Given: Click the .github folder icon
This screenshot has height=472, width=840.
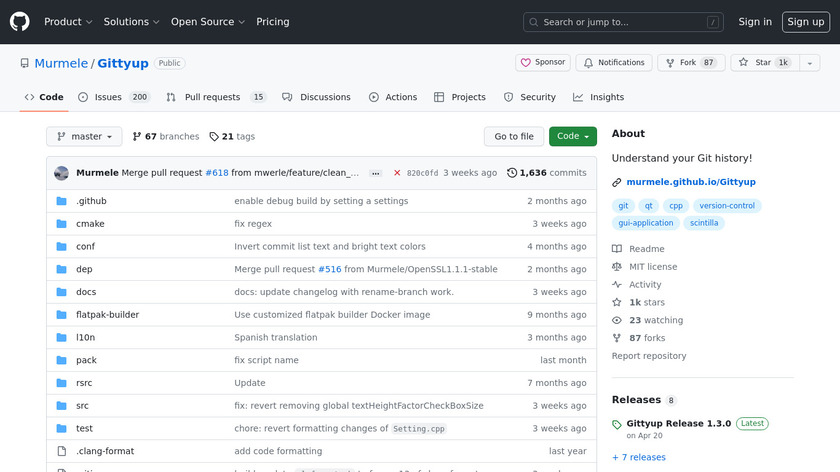Looking at the screenshot, I should tap(62, 201).
